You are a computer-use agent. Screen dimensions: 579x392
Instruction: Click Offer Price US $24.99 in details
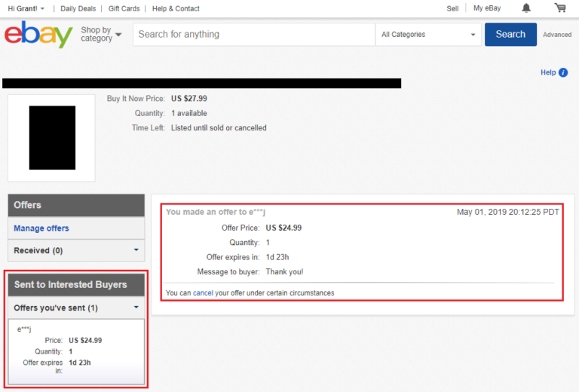(283, 228)
